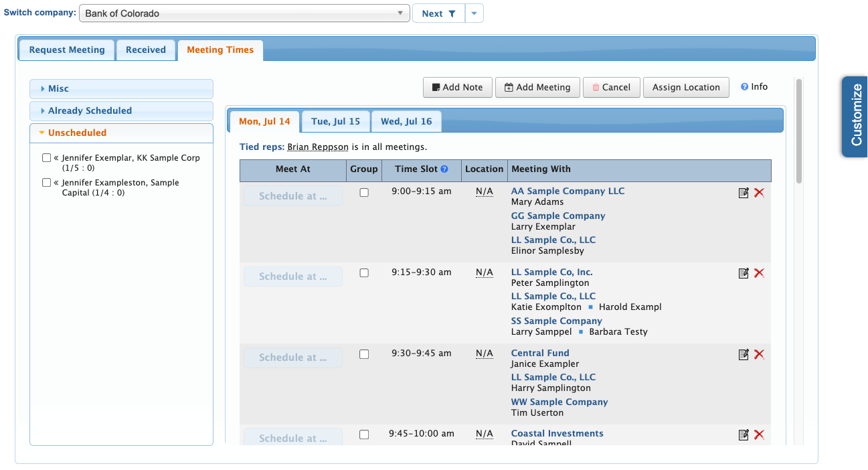Check the Jennifer Exemplar, KK Sample Corp box

46,158
